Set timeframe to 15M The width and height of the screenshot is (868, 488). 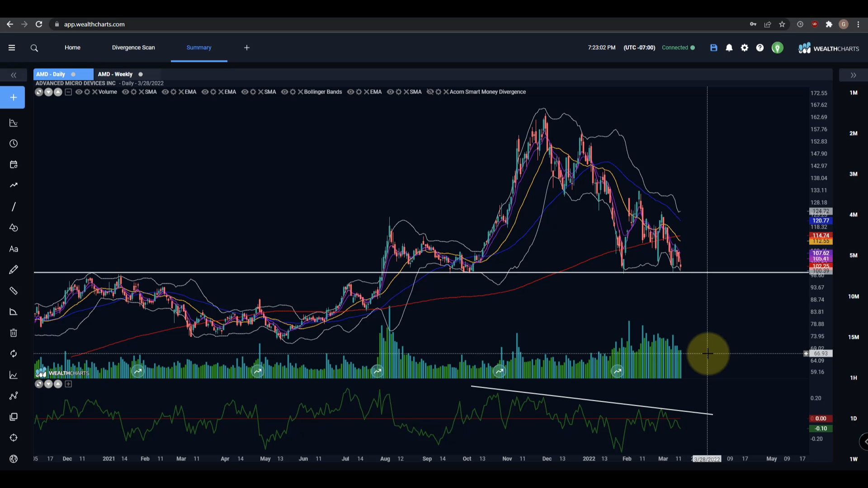point(854,337)
